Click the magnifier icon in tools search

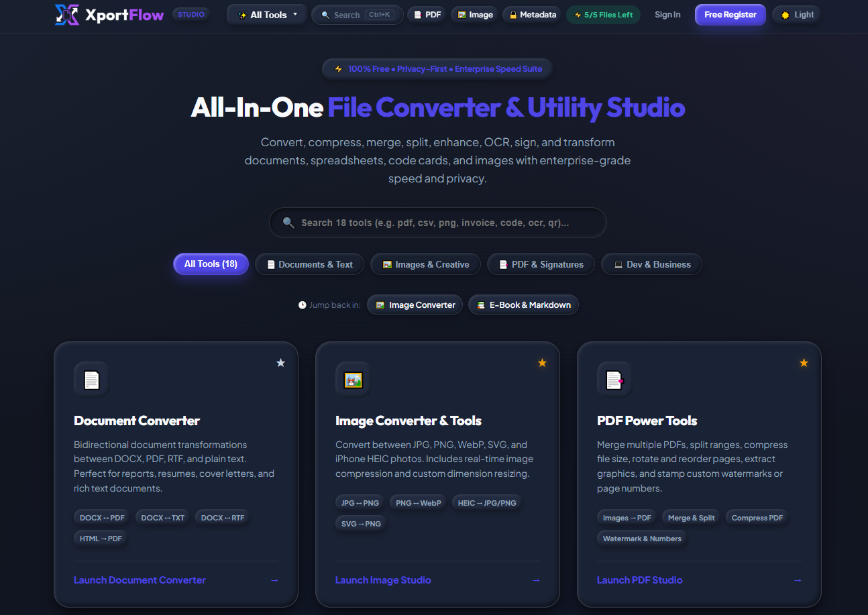click(288, 223)
